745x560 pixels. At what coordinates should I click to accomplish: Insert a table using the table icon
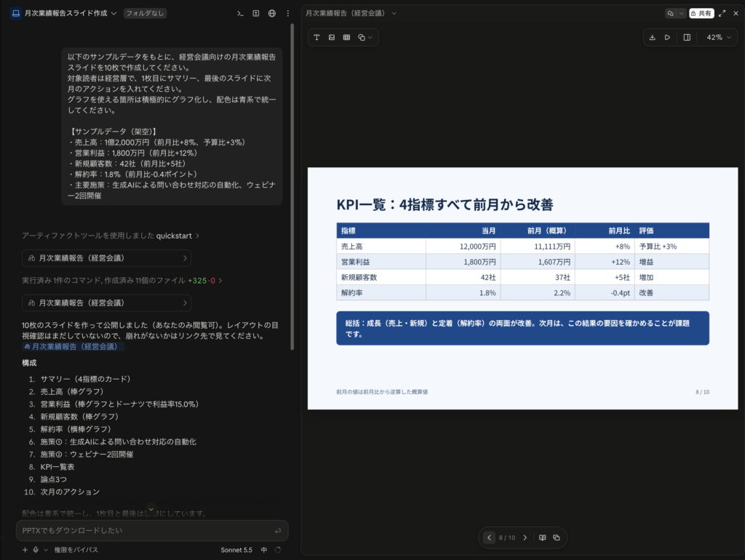[347, 38]
